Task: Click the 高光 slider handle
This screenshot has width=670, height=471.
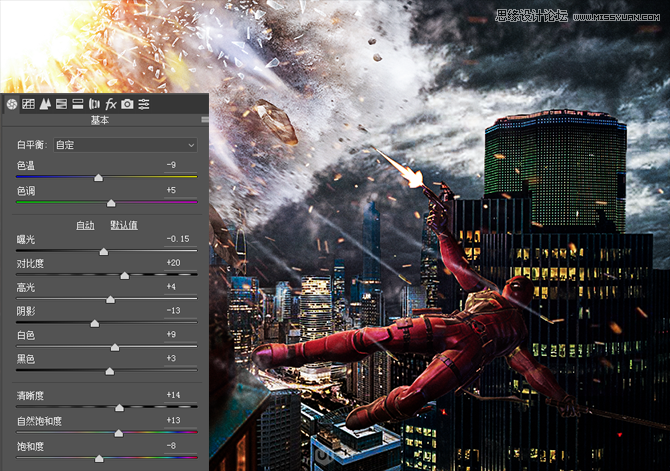Action: tap(110, 299)
